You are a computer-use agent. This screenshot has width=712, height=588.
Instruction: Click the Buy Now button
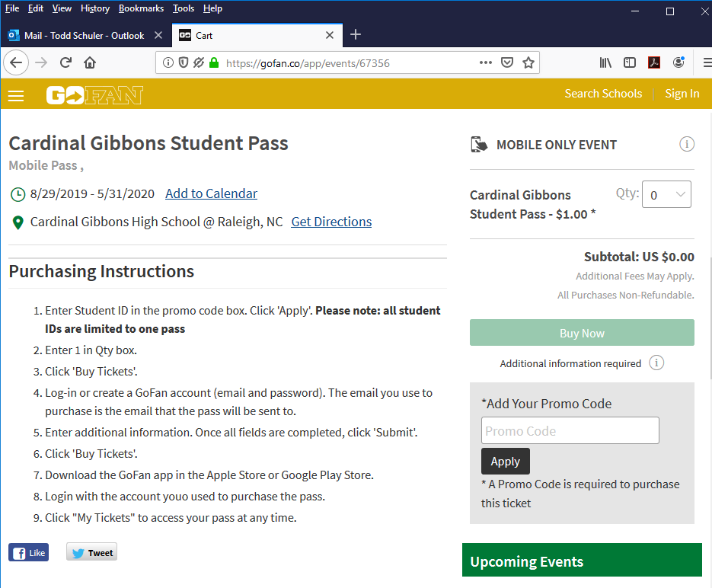click(x=582, y=333)
